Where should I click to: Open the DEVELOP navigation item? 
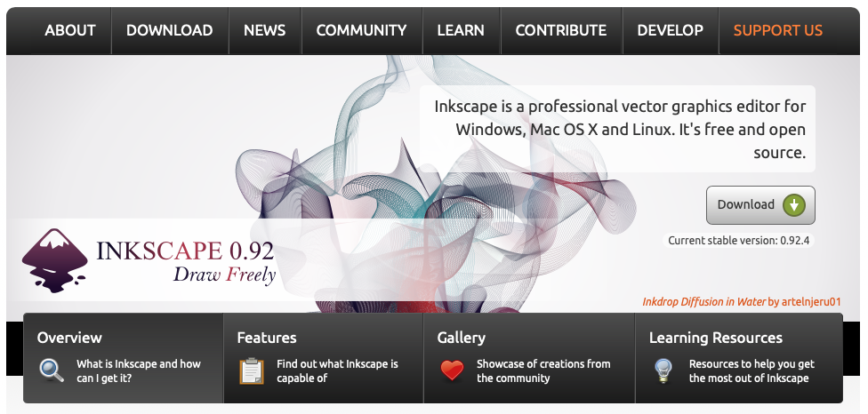coord(670,30)
